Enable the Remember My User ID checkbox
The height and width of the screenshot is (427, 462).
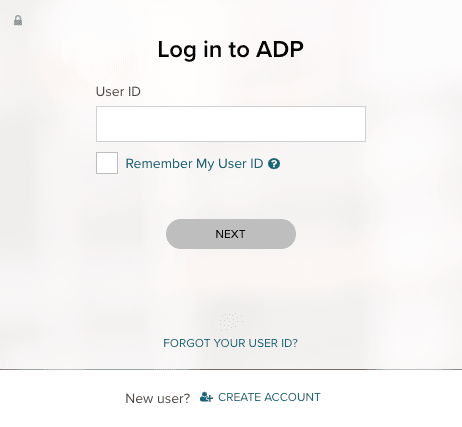[107, 163]
